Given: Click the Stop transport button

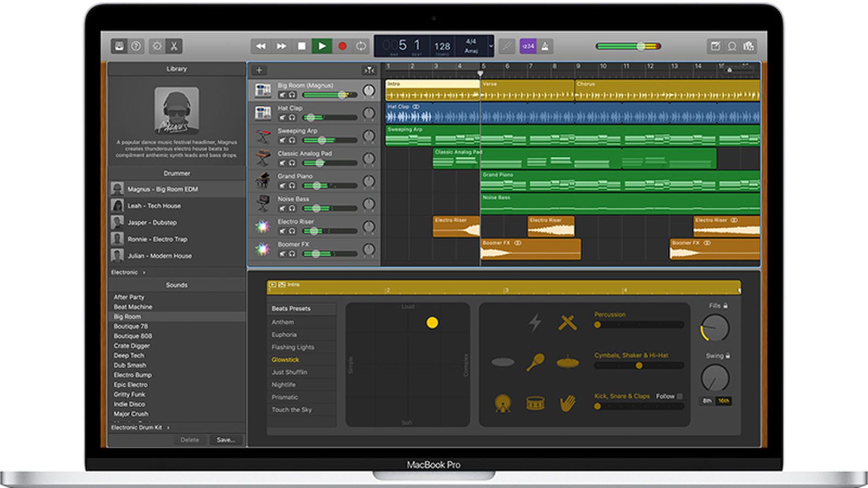Looking at the screenshot, I should 302,46.
